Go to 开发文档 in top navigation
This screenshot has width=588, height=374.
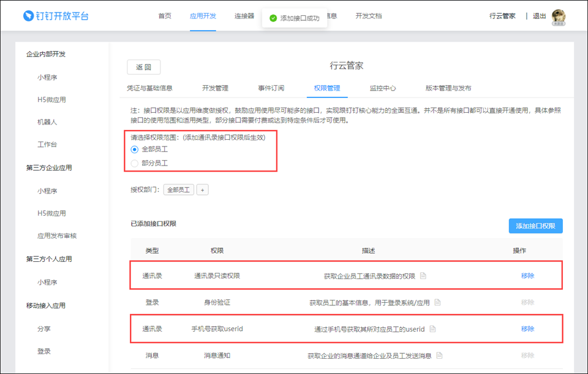(368, 16)
